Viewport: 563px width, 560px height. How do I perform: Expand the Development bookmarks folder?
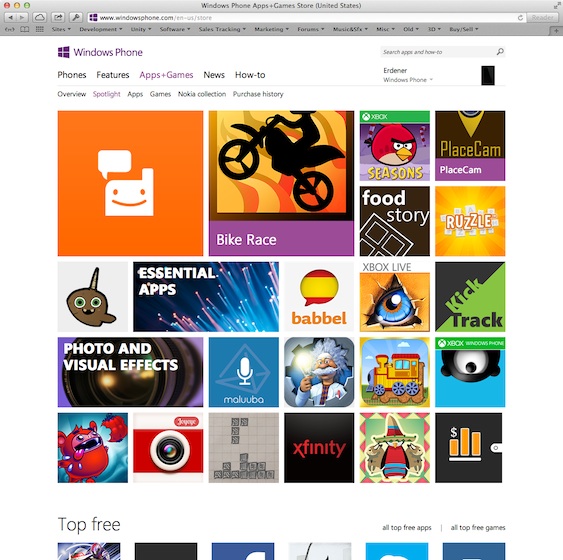101,29
